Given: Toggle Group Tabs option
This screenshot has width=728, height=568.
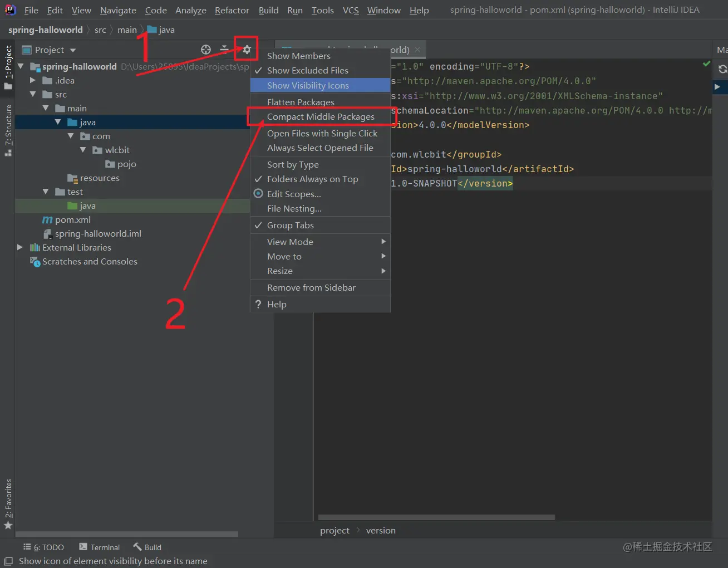Looking at the screenshot, I should (320, 225).
